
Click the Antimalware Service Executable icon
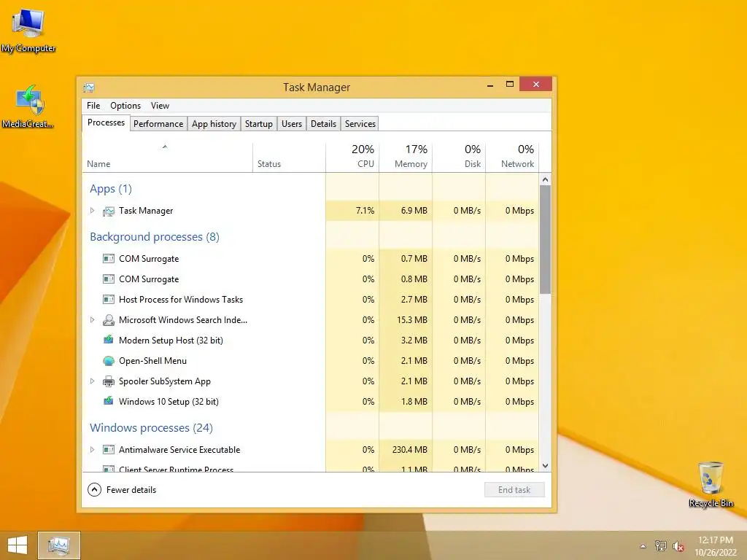[109, 449]
